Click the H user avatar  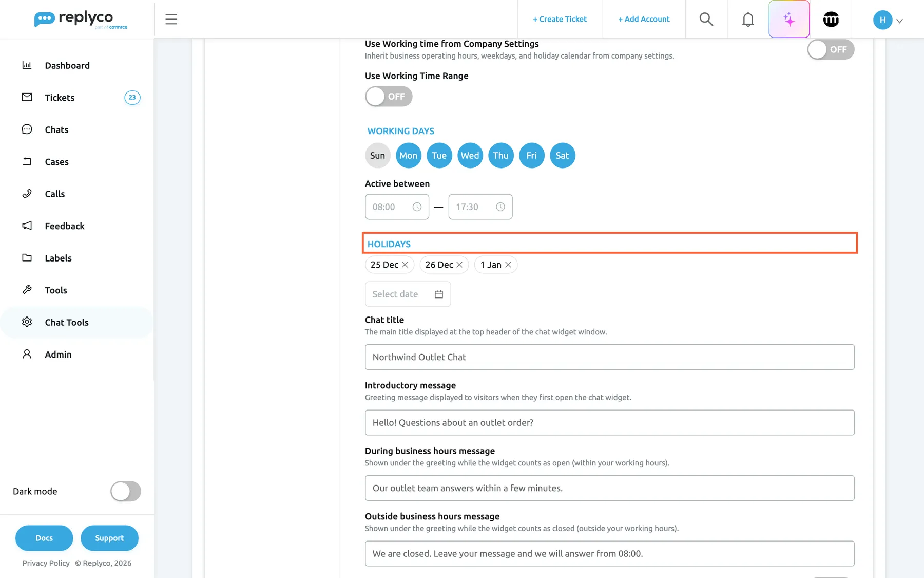(882, 20)
